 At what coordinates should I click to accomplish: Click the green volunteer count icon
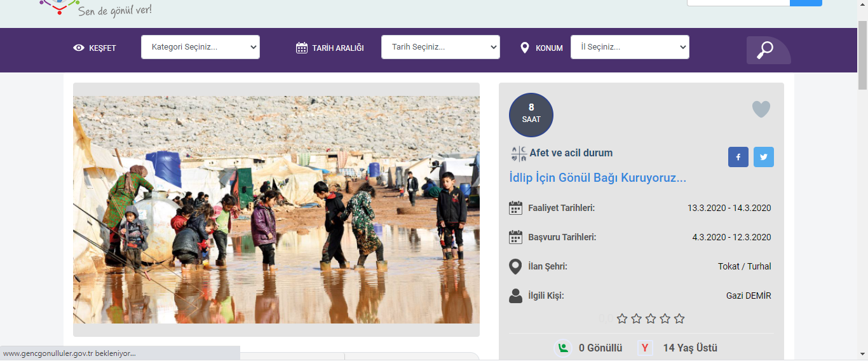pos(562,348)
